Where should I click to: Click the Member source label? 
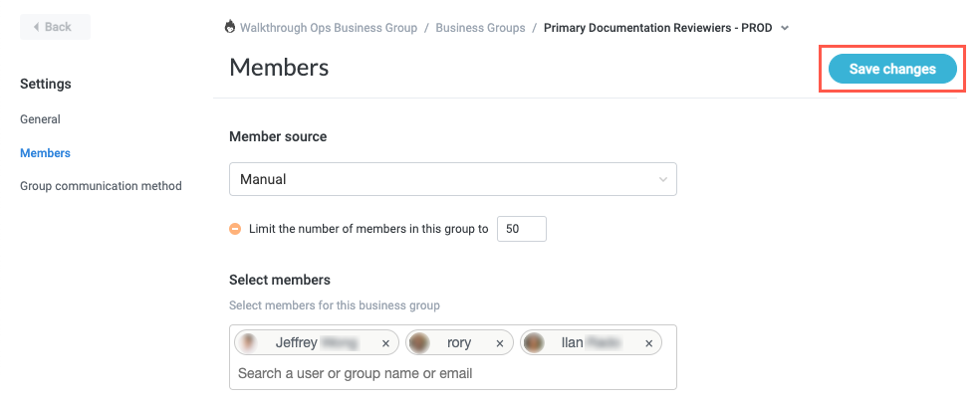tap(278, 136)
